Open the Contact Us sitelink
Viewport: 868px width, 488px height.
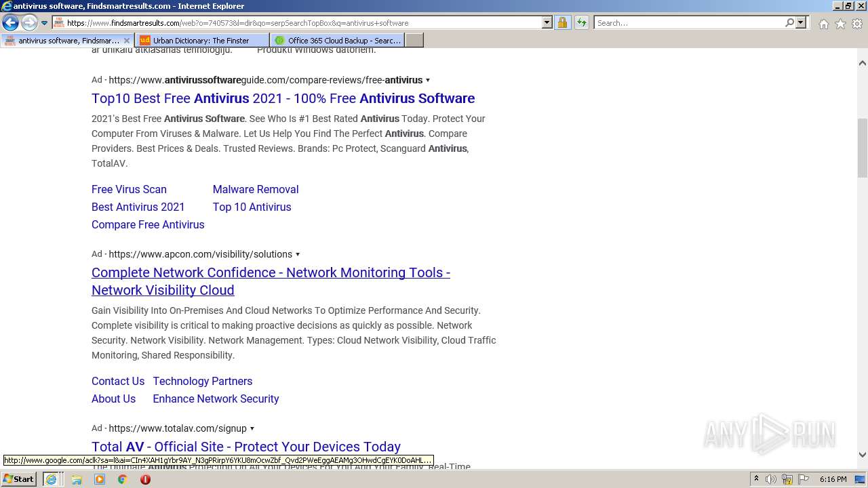[x=118, y=381]
